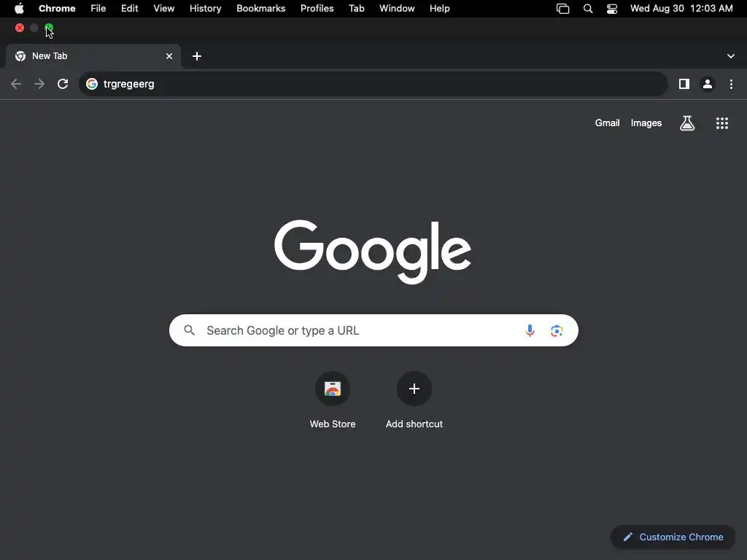Open the History menu
The width and height of the screenshot is (747, 560).
[205, 9]
